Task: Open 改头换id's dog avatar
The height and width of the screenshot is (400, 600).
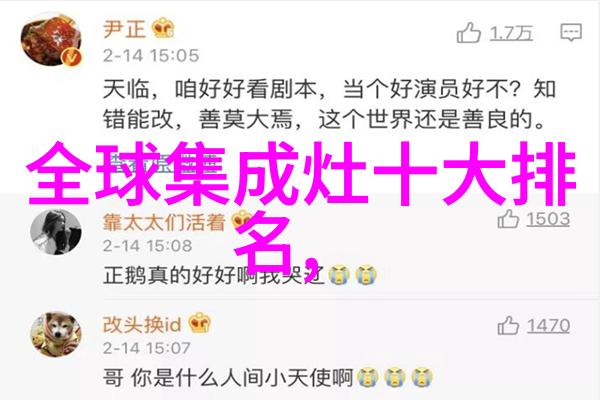Action: [x=56, y=334]
